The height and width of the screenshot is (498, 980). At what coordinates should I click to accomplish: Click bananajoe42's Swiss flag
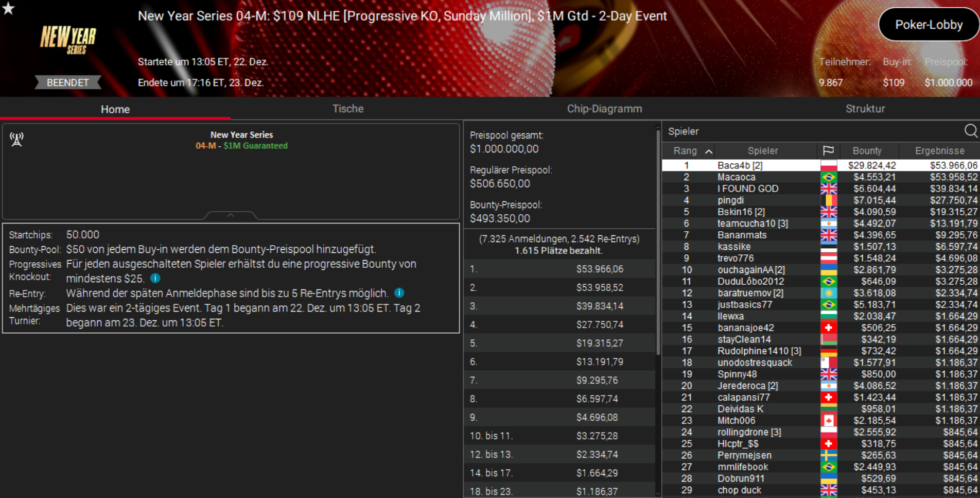point(829,328)
